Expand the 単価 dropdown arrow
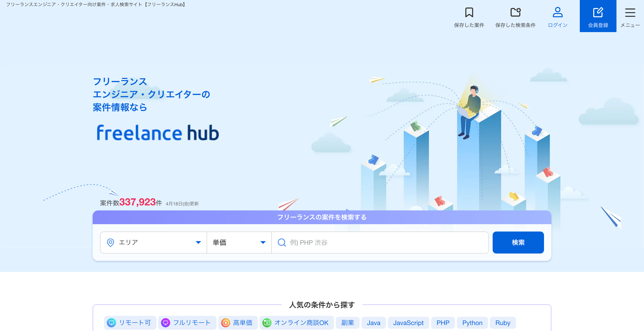The image size is (644, 331). tap(263, 242)
